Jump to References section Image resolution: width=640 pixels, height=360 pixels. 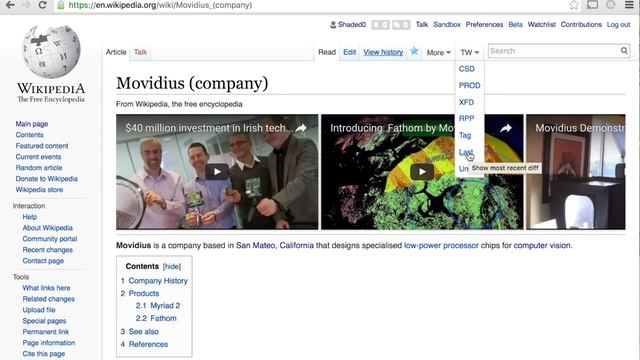(x=148, y=344)
